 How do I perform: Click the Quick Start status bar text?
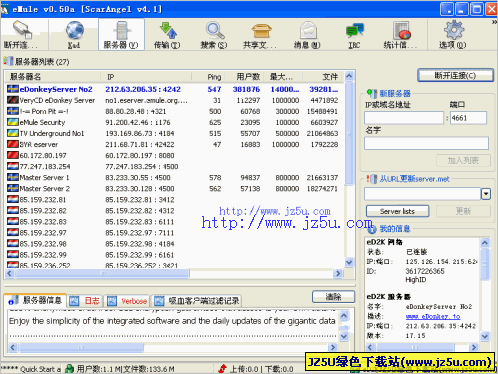pos(31,369)
